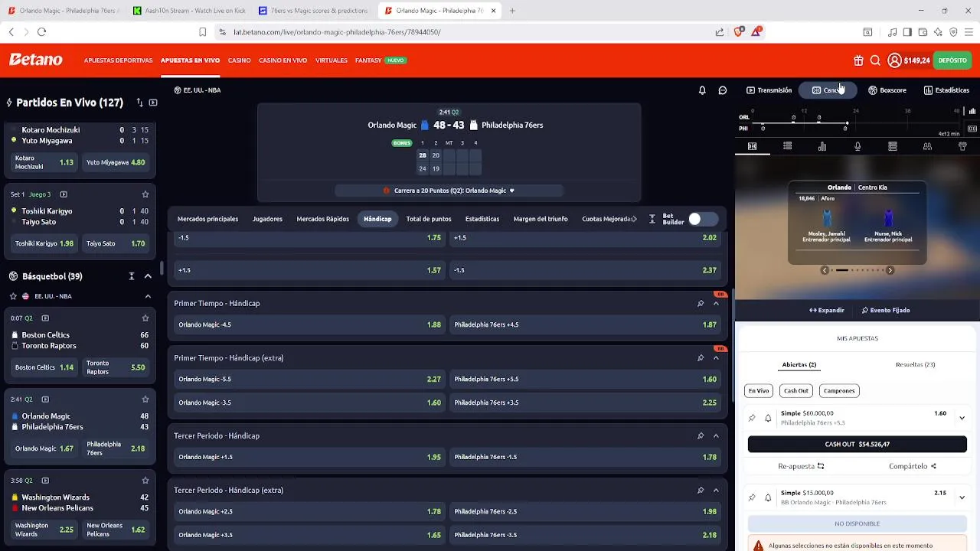Click the Evento Fijado button
Viewport: 980px width, 551px height.
click(x=886, y=311)
